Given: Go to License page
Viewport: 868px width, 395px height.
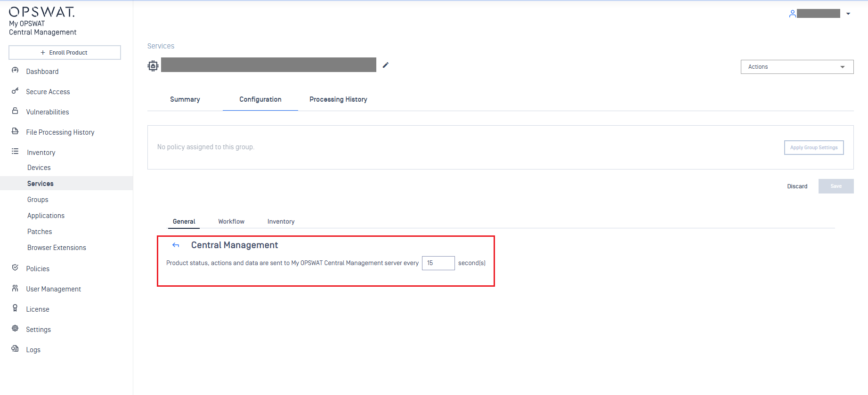Looking at the screenshot, I should (x=38, y=309).
